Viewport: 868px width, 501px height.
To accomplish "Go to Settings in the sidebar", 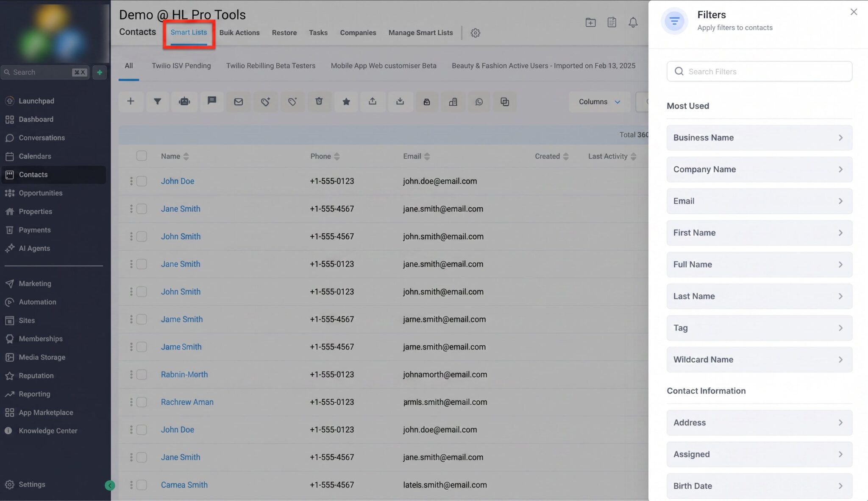I will tap(31, 484).
